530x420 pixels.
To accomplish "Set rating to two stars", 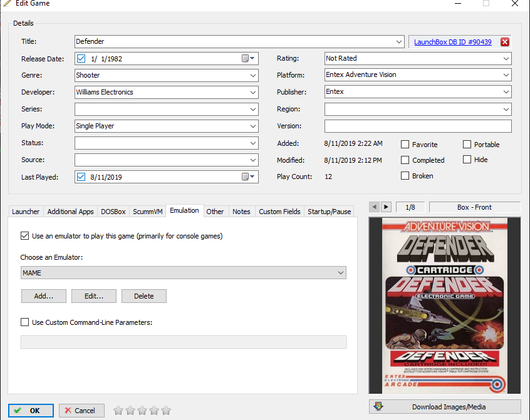I will [x=130, y=411].
